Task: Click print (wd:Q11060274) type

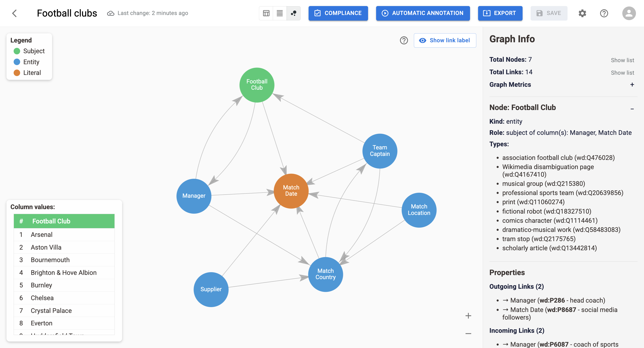Action: pos(533,202)
